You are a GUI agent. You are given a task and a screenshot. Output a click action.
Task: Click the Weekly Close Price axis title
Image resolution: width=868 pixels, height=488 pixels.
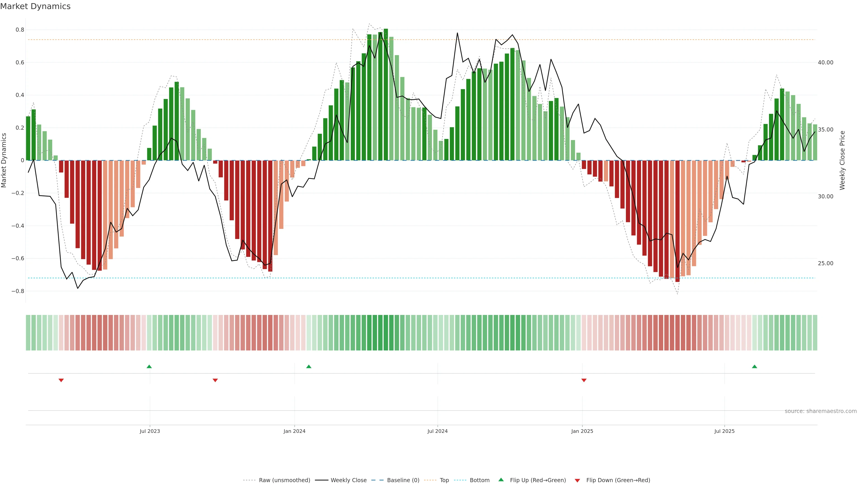842,160
